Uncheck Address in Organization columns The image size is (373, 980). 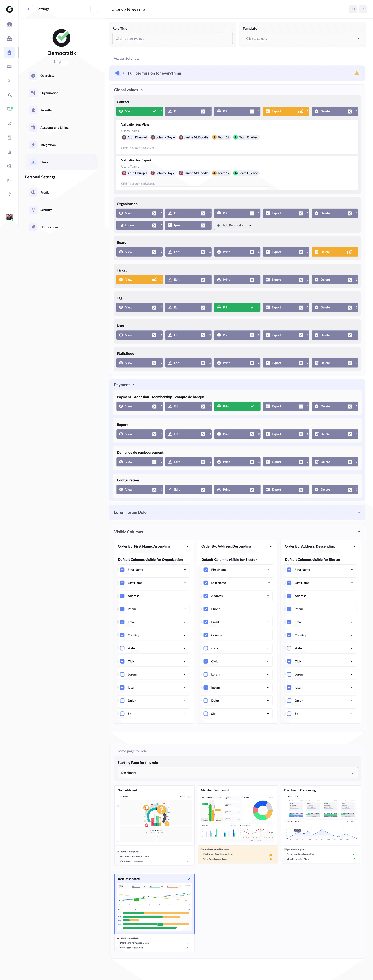click(122, 596)
